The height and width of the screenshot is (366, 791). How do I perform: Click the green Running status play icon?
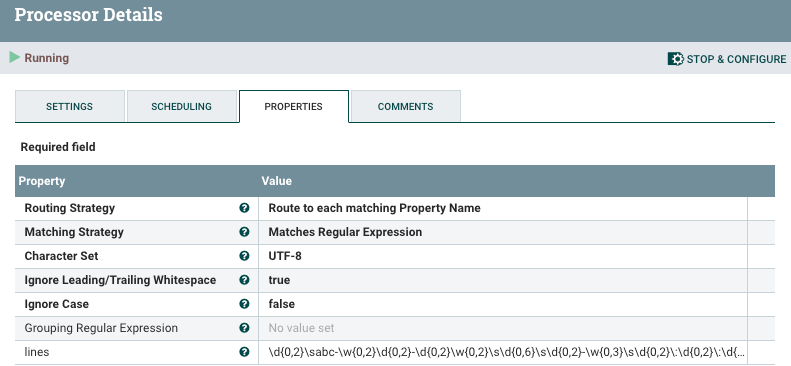click(x=15, y=57)
